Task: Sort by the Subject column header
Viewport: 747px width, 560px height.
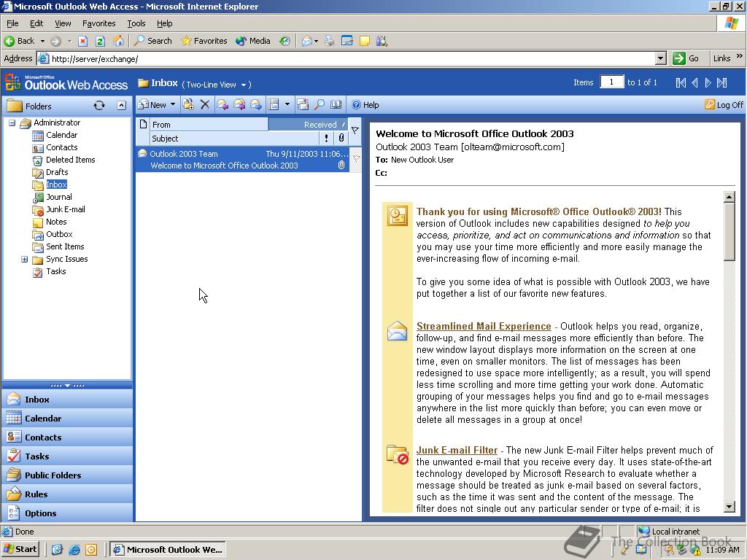Action: [234, 139]
